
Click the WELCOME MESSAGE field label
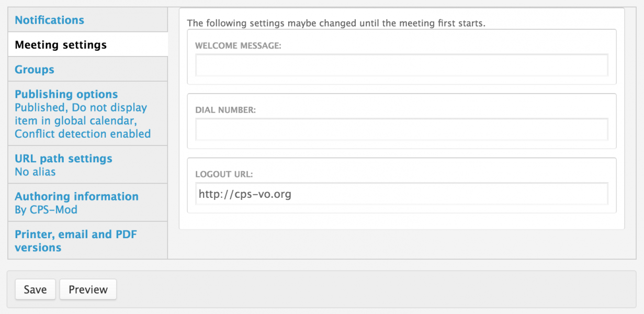click(x=238, y=46)
